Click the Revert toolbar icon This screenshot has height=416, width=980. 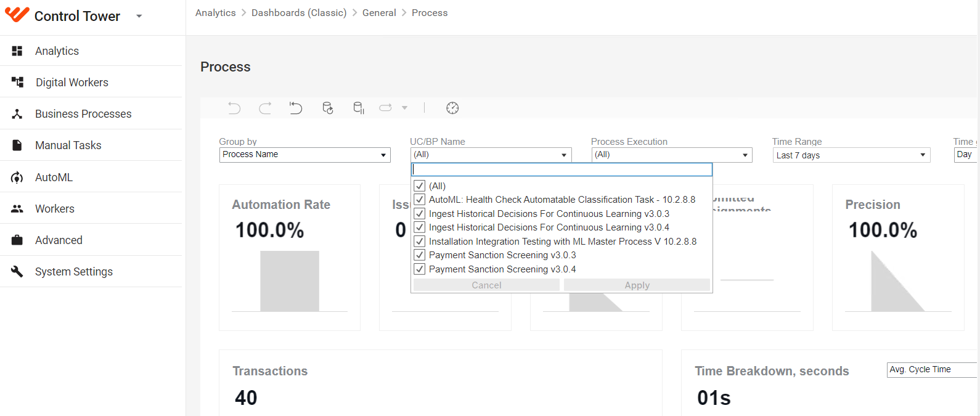coord(296,108)
